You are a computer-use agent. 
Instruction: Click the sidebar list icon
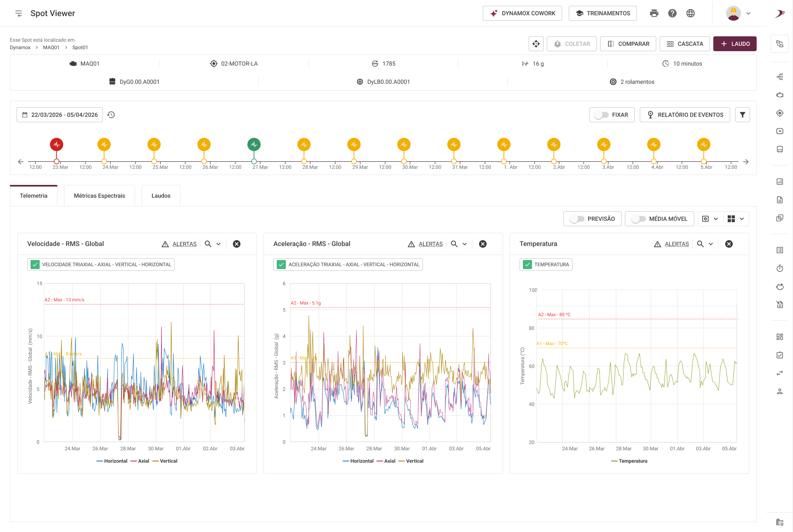click(780, 250)
